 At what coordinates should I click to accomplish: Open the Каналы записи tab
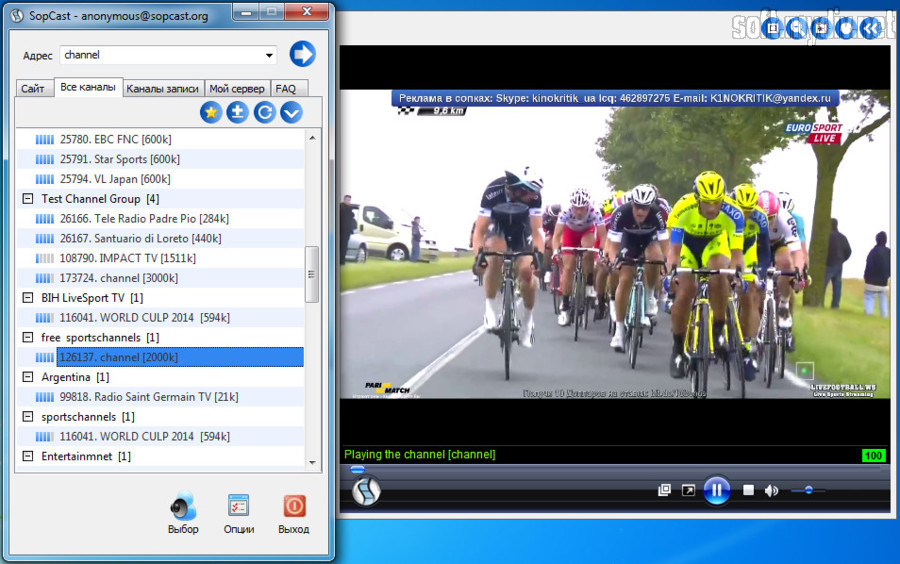162,88
